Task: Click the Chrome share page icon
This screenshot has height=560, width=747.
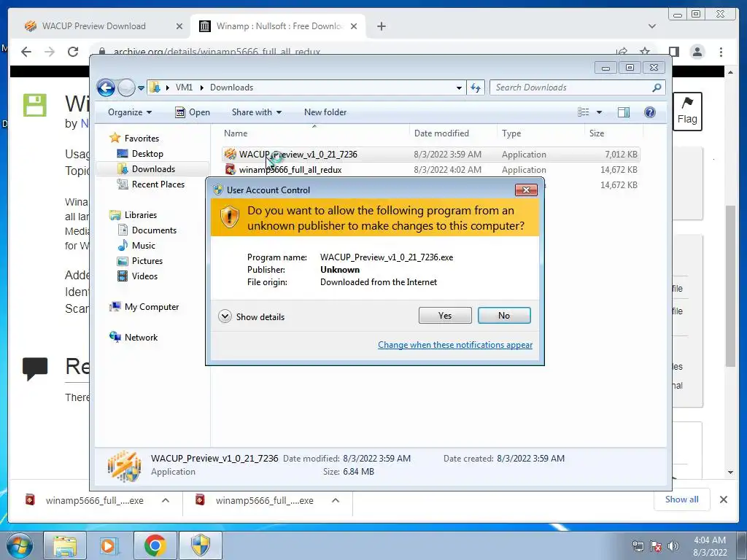Action: (x=622, y=52)
